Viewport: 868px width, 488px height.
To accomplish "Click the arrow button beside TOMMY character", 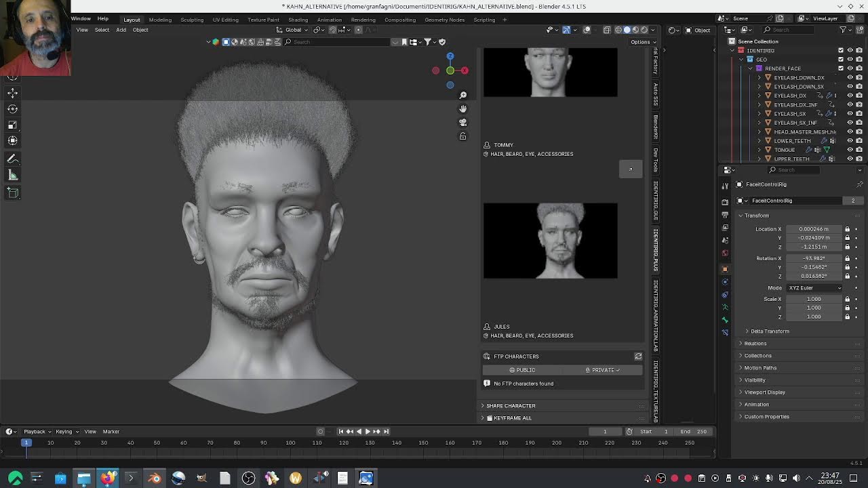I will tap(630, 169).
